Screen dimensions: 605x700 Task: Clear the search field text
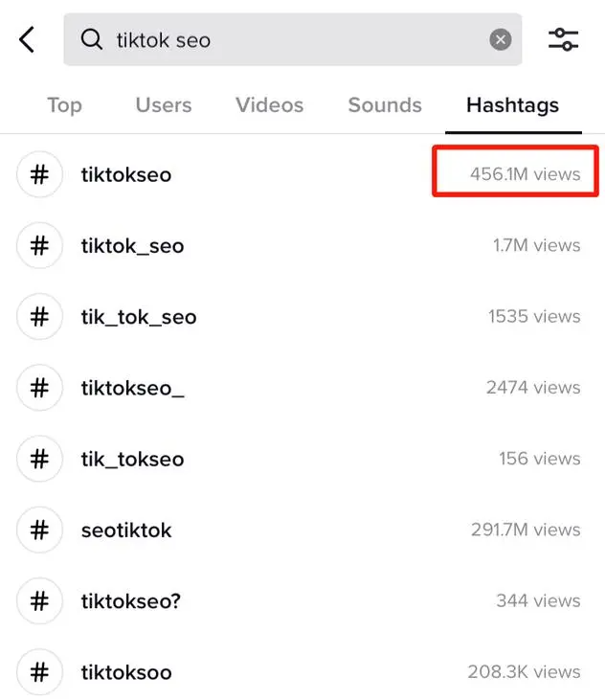[501, 40]
